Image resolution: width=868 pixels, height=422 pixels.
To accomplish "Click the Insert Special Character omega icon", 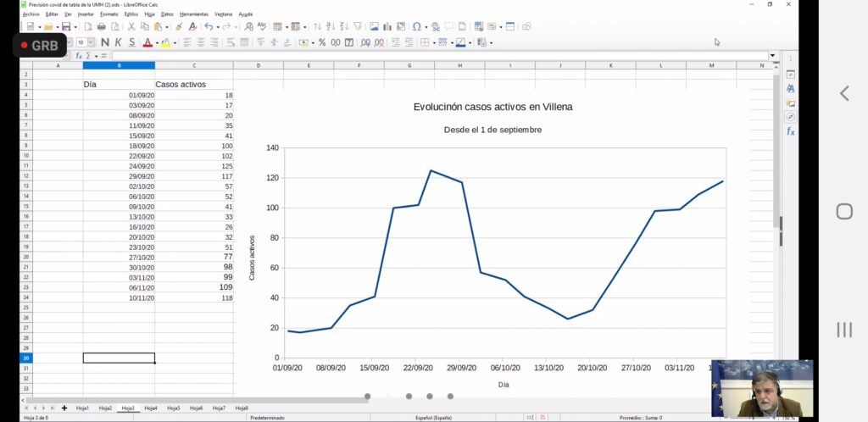I will pos(417,27).
